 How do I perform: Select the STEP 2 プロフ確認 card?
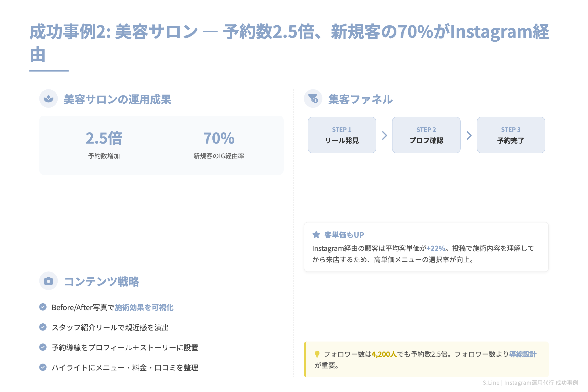click(x=426, y=135)
